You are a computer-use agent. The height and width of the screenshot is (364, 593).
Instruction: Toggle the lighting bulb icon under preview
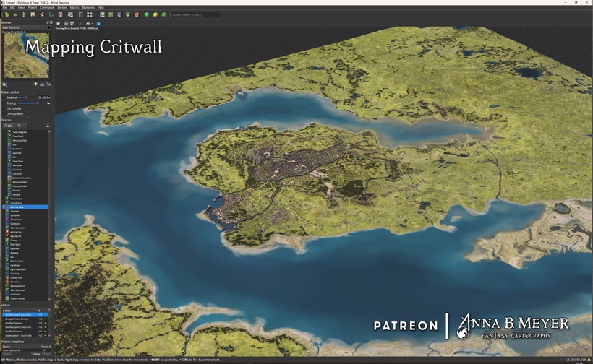click(35, 84)
